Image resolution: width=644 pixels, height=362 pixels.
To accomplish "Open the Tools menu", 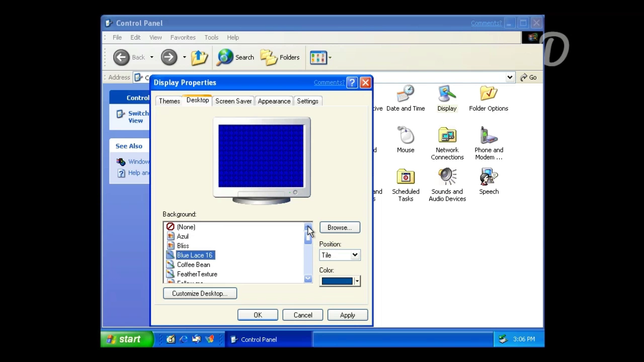I will [211, 37].
